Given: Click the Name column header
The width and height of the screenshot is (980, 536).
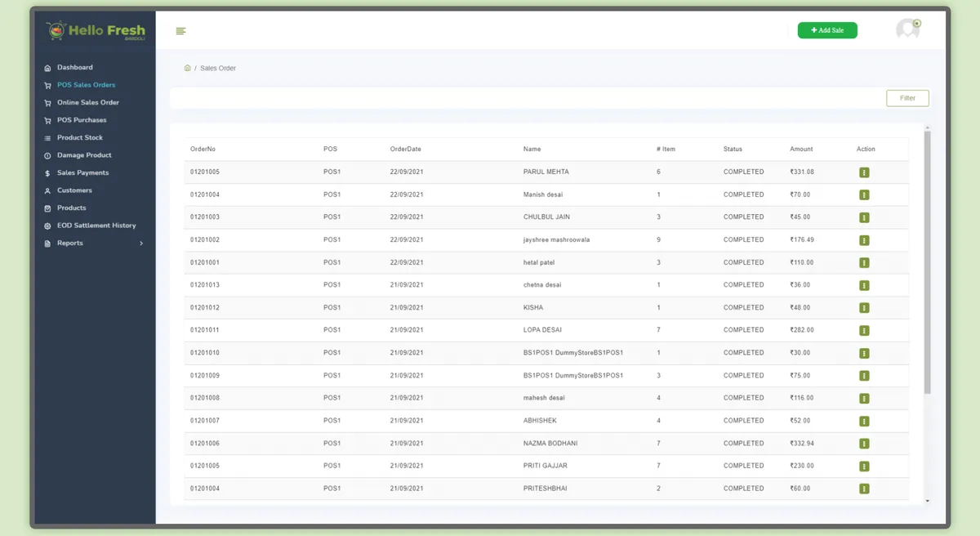Looking at the screenshot, I should tap(532, 150).
